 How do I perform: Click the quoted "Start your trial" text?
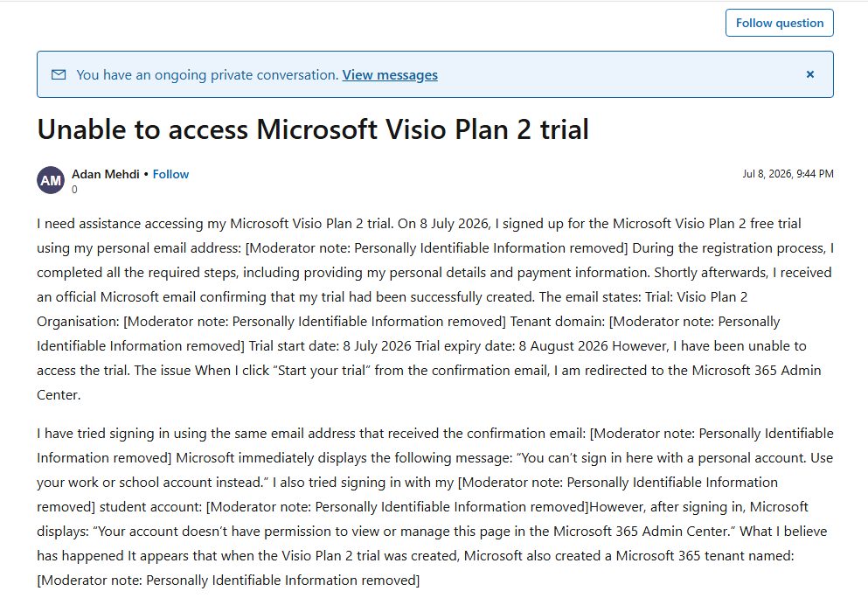coord(322,371)
